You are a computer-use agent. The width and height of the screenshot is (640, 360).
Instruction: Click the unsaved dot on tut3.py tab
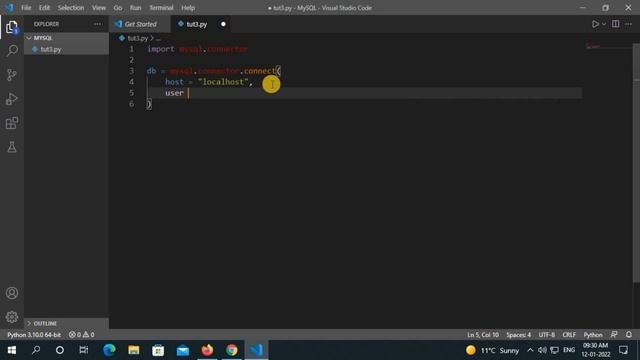(x=223, y=24)
